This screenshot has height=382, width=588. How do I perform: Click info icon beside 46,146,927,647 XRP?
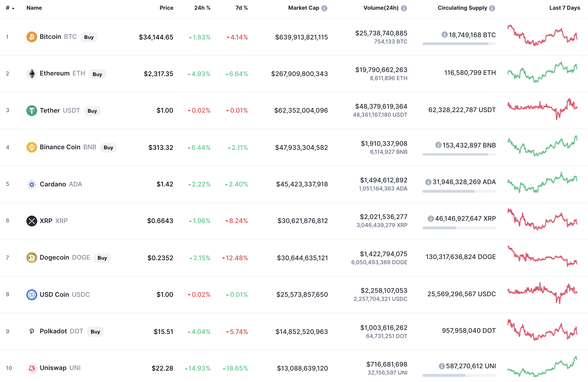click(x=431, y=219)
